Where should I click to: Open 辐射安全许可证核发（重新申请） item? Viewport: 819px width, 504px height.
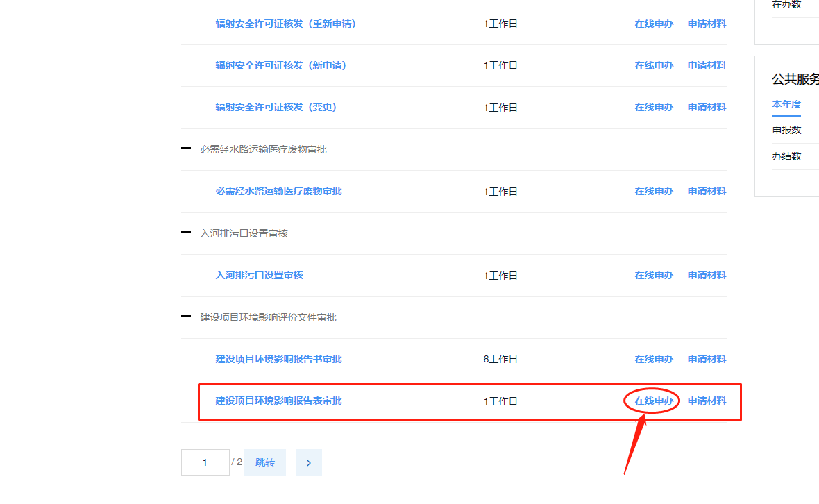click(x=285, y=24)
